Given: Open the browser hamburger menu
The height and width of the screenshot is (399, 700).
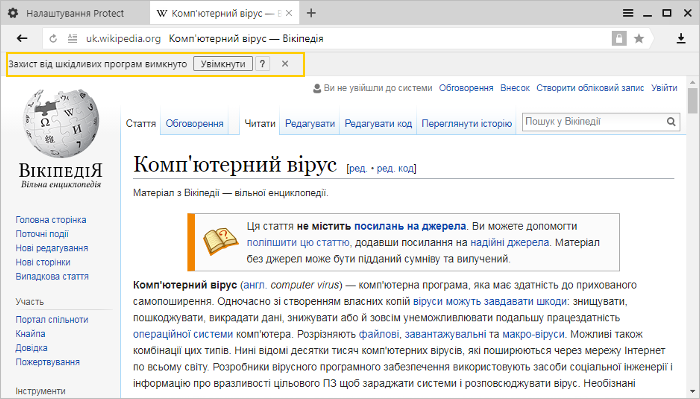Looking at the screenshot, I should [628, 13].
